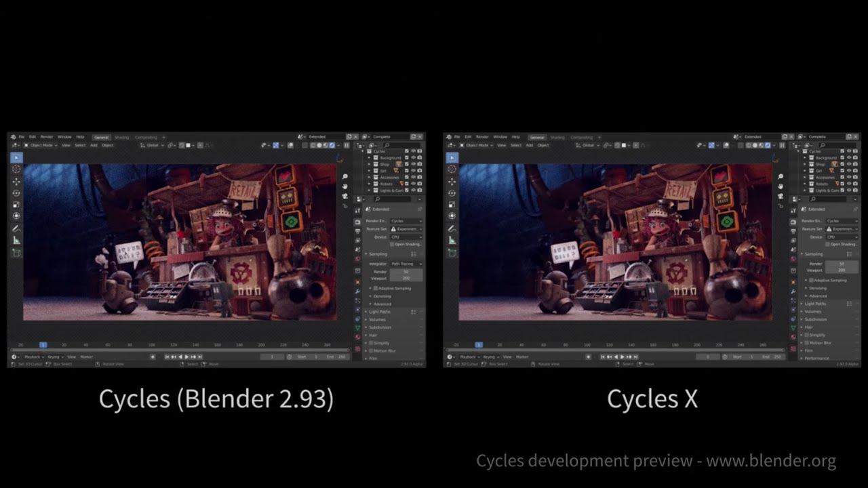This screenshot has width=868, height=488.
Task: Select the Move tool in Cycles X window
Action: click(452, 180)
